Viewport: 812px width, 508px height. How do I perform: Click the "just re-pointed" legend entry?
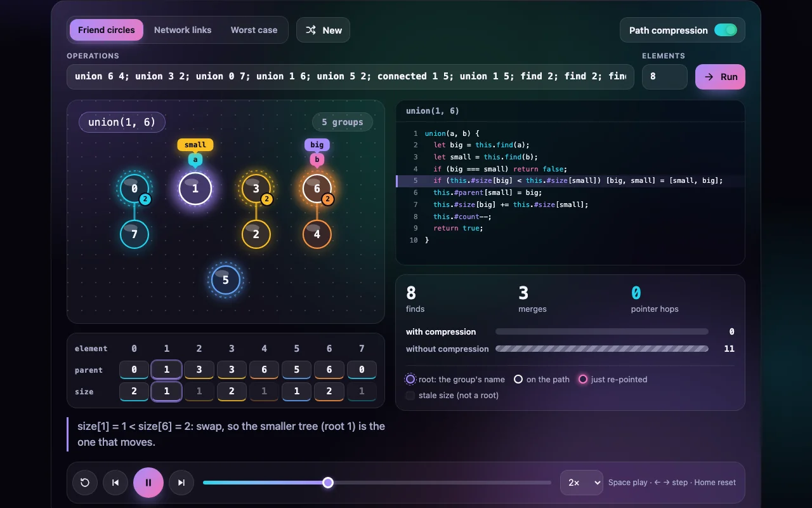tap(613, 379)
